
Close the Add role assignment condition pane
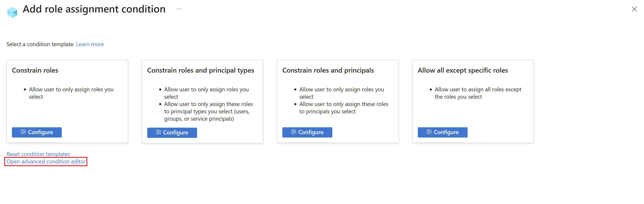[634, 9]
